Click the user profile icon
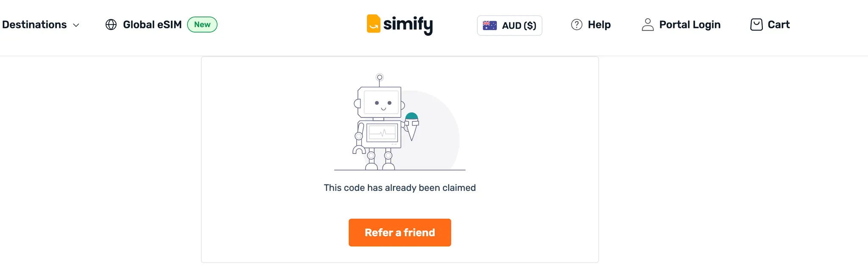This screenshot has width=868, height=268. pos(647,25)
